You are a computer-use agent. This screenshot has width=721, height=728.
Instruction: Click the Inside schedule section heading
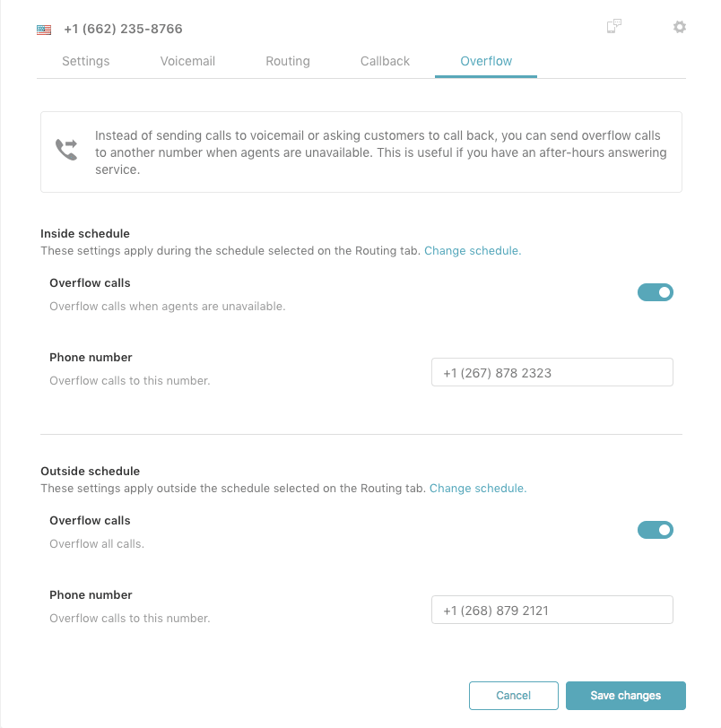coord(84,233)
